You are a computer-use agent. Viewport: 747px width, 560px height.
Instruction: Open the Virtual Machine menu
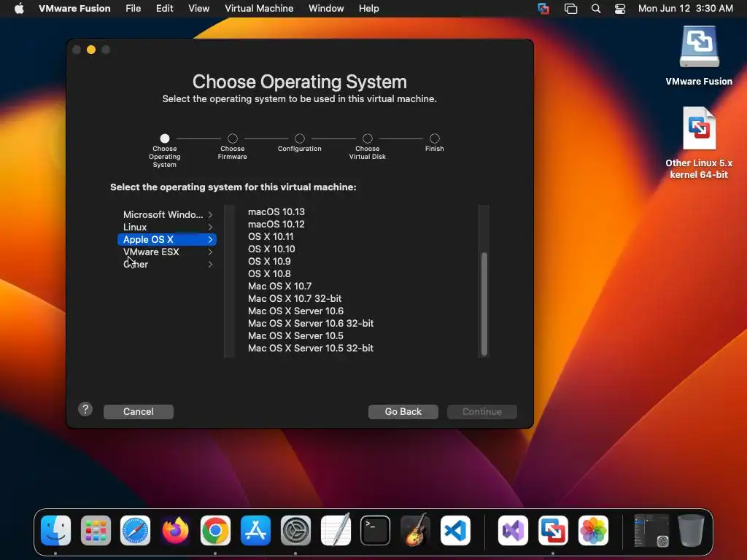coord(259,9)
